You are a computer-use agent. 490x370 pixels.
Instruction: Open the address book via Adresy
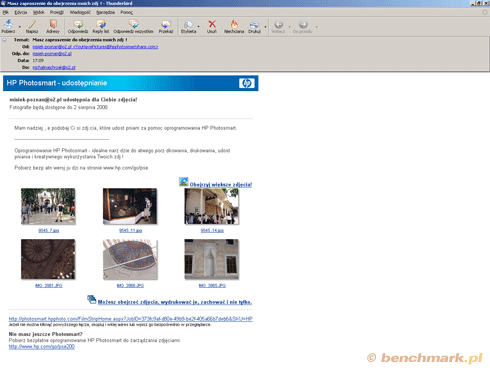pos(53,26)
